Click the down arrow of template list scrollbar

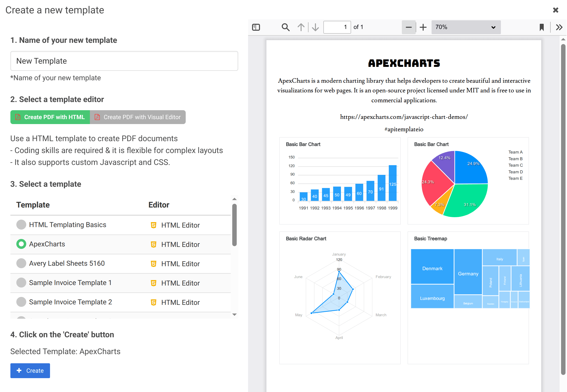[x=234, y=314]
